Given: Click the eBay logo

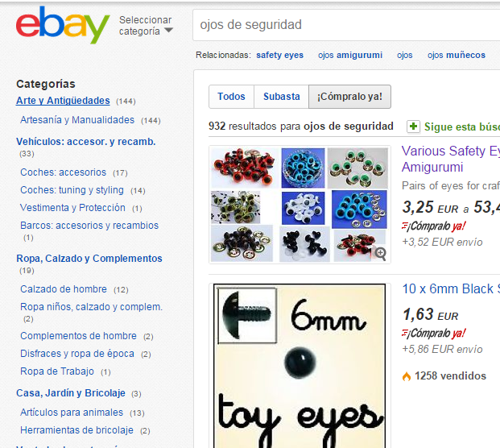Looking at the screenshot, I should [x=63, y=25].
